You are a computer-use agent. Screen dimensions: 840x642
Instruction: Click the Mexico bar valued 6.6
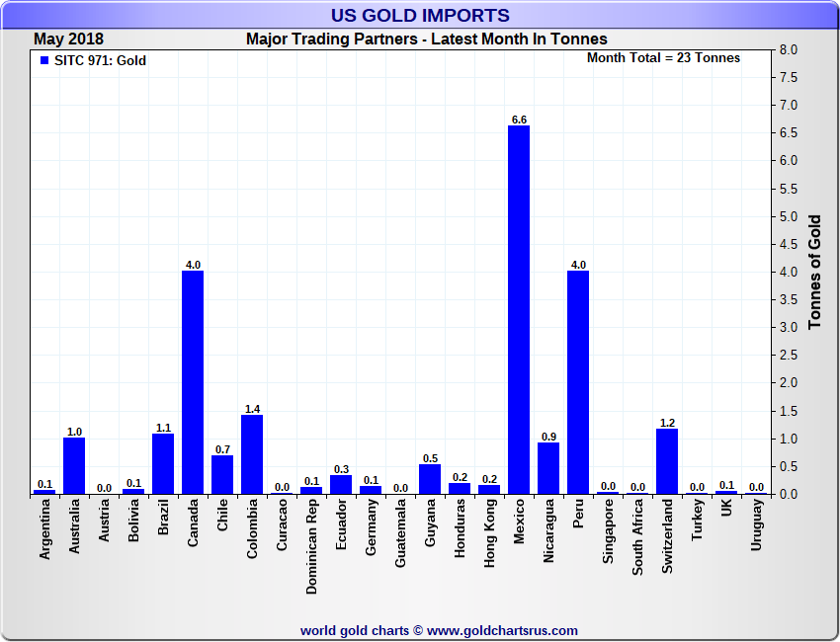pos(519,309)
